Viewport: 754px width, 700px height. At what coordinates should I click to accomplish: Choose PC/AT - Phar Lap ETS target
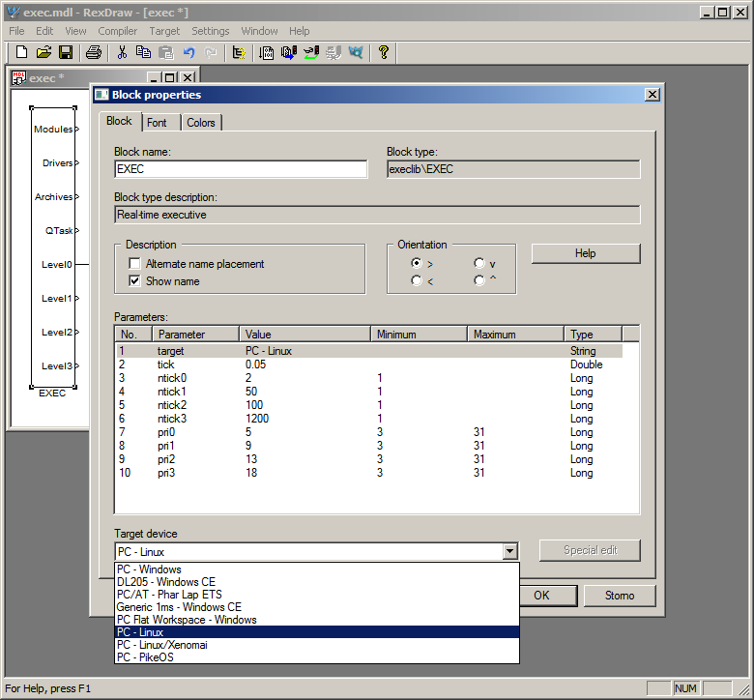tap(317, 595)
